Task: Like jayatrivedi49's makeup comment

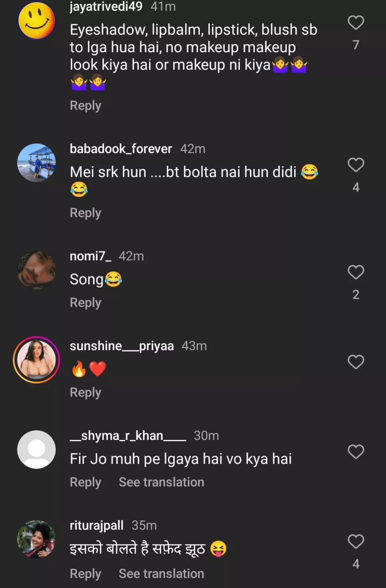Action: pos(356,23)
